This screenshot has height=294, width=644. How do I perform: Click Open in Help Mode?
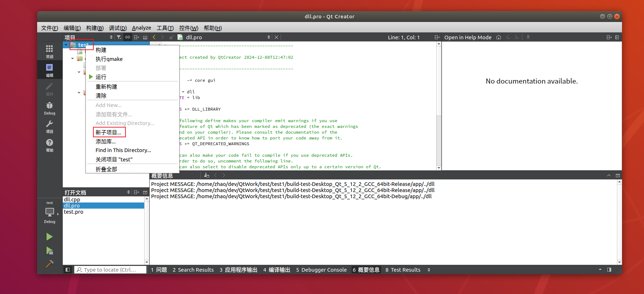click(x=468, y=37)
